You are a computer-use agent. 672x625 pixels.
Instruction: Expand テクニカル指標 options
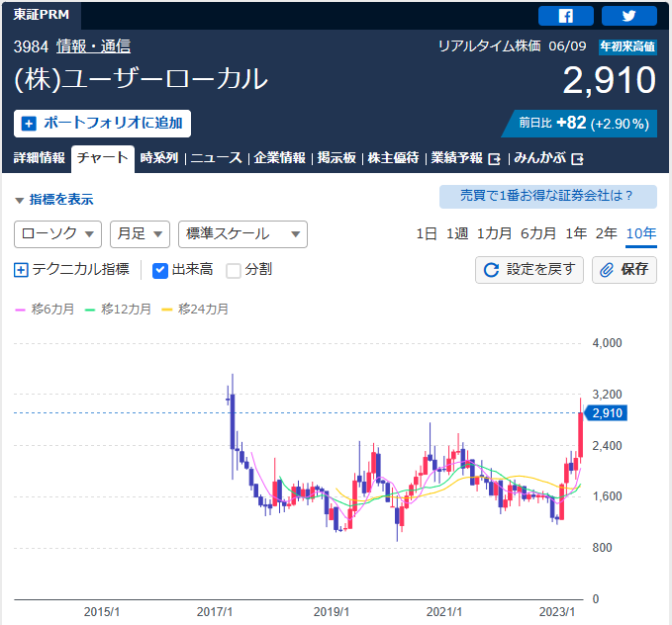click(x=71, y=270)
